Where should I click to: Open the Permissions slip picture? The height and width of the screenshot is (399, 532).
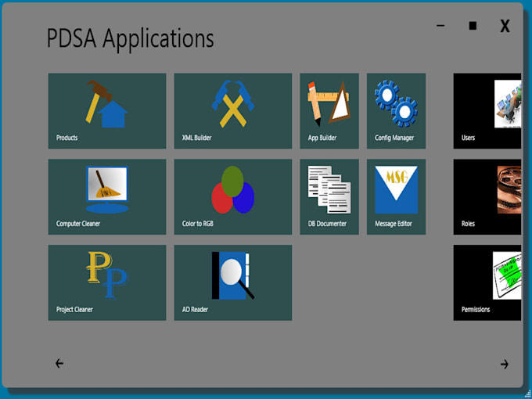[507, 275]
